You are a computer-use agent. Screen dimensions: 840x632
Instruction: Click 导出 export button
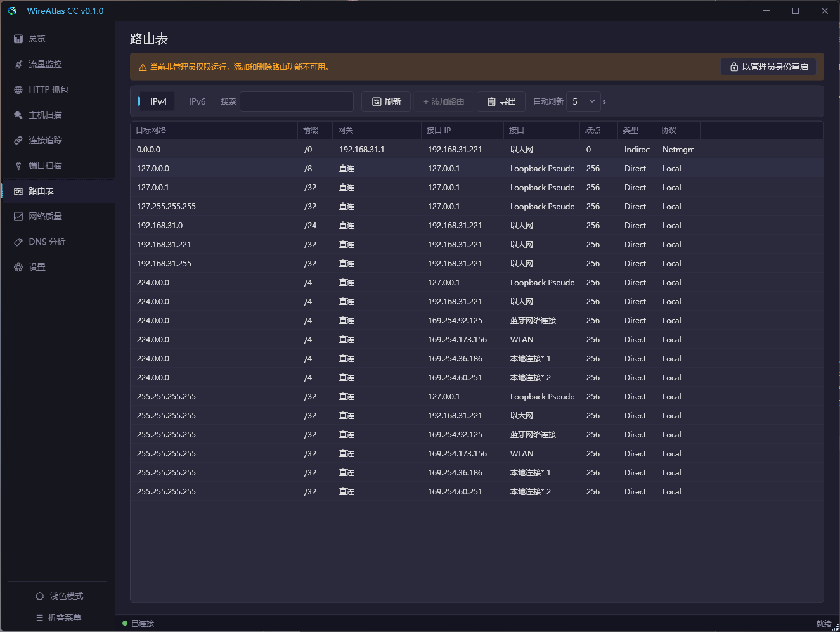point(501,101)
